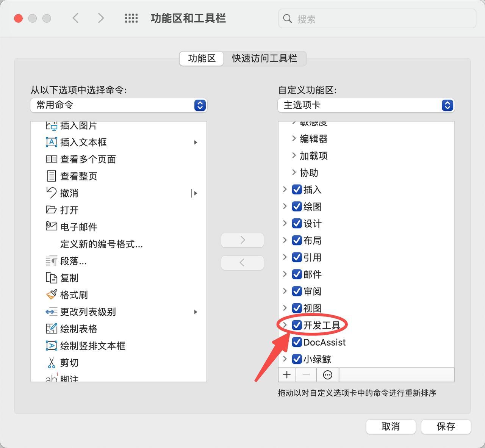Select the Undo arrow icon
This screenshot has width=485, height=448.
(x=51, y=193)
